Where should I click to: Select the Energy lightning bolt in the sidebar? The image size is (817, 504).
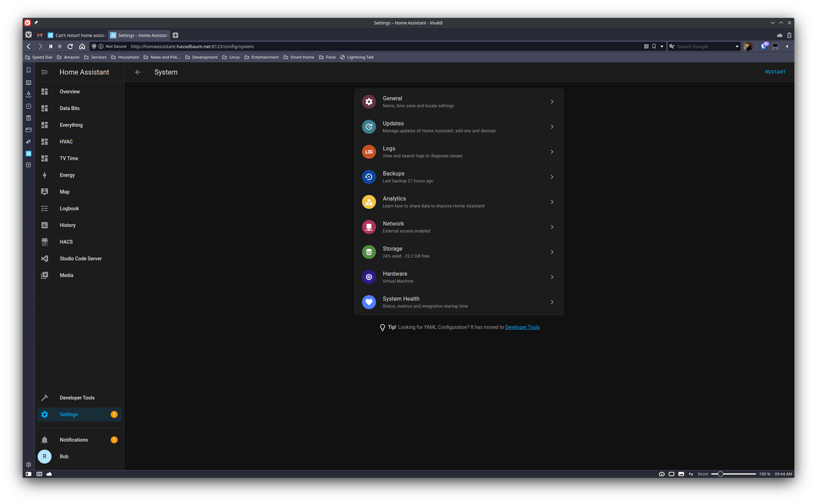pos(44,175)
